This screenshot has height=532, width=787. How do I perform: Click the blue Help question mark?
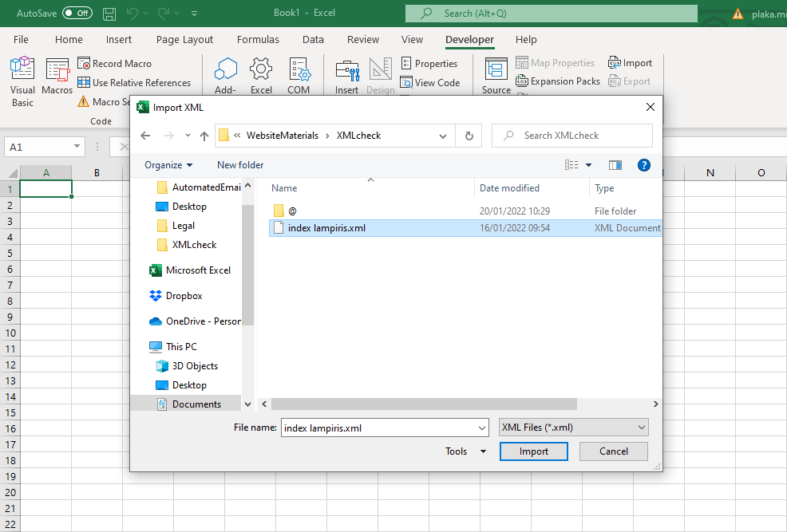(x=644, y=165)
